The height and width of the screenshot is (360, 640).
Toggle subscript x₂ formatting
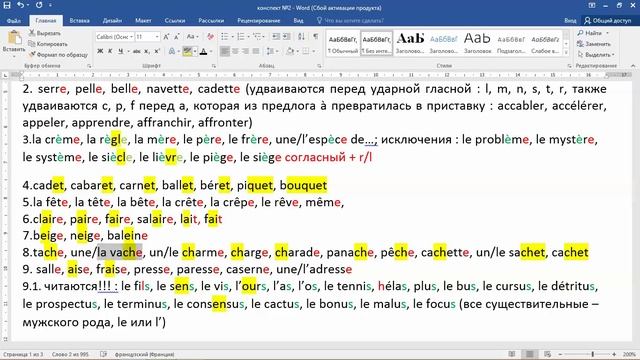[147, 51]
